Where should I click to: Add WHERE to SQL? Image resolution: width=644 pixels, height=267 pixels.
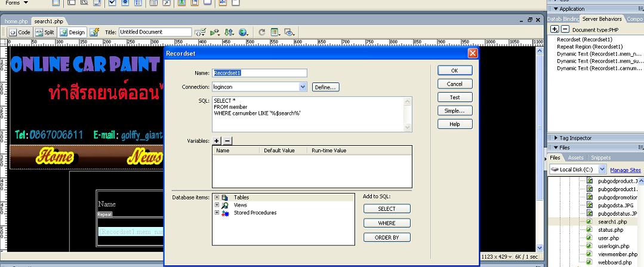click(387, 223)
